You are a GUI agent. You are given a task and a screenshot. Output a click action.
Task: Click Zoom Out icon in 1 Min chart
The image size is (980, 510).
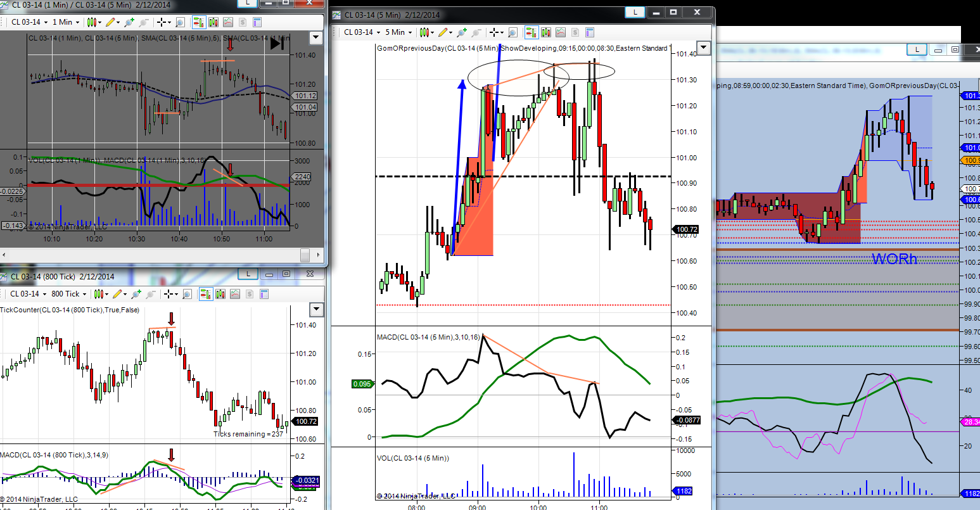[143, 22]
